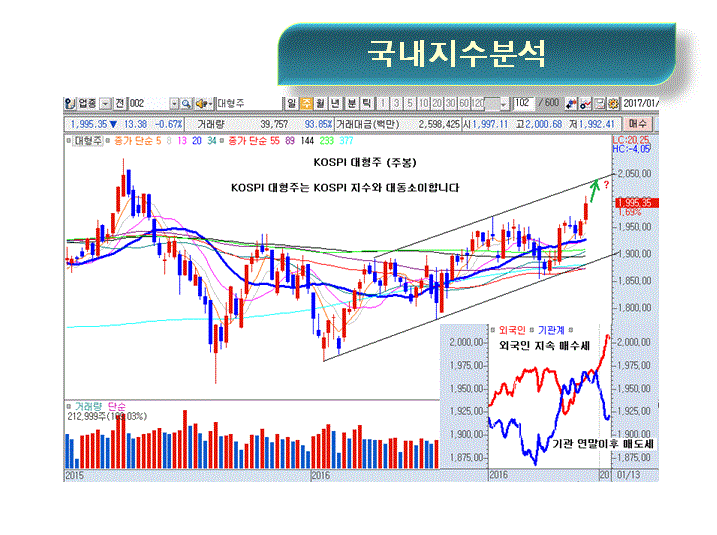Click the -0.67% change value
Viewport: 717px width, 535px height.
coord(169,124)
